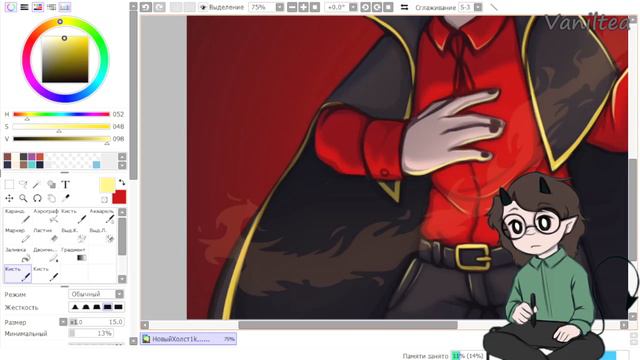The image size is (640, 360).
Task: Toggle the color mixer panel icon
Action: point(51,7)
